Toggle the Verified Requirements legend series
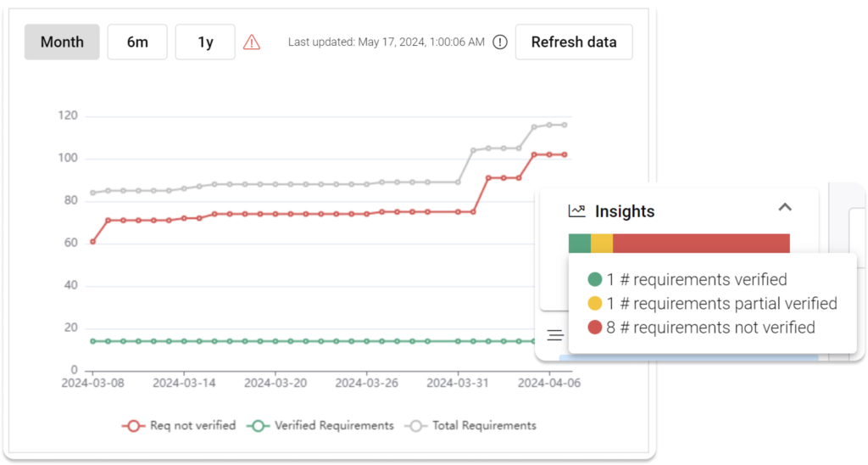 tap(320, 425)
